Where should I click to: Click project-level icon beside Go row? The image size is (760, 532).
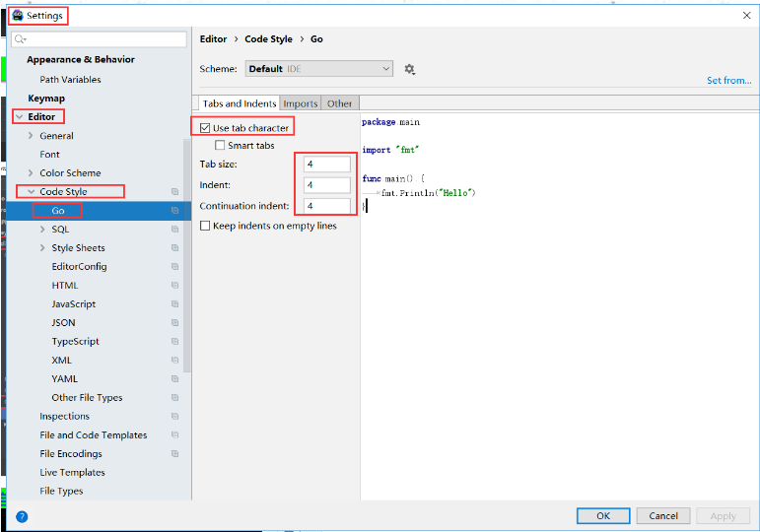coord(175,211)
